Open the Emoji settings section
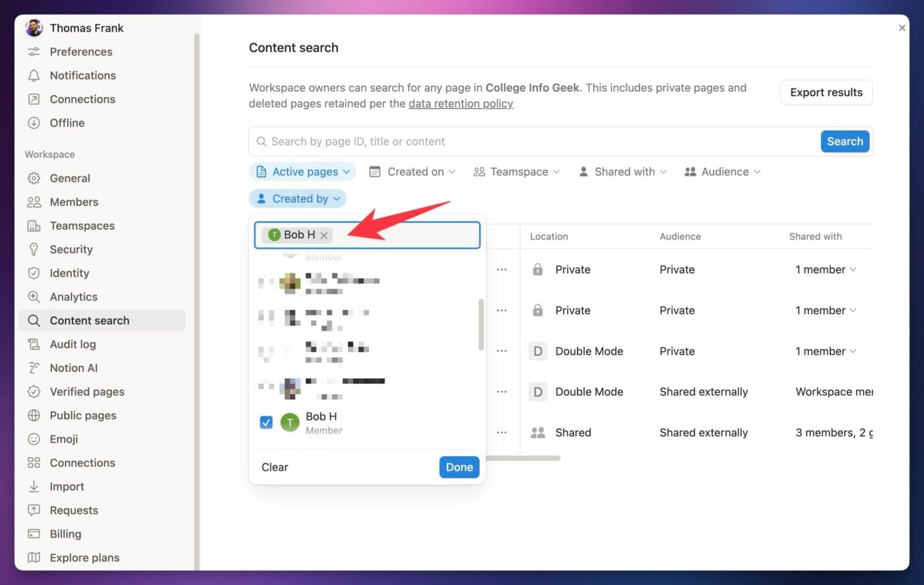924x585 pixels. [64, 439]
